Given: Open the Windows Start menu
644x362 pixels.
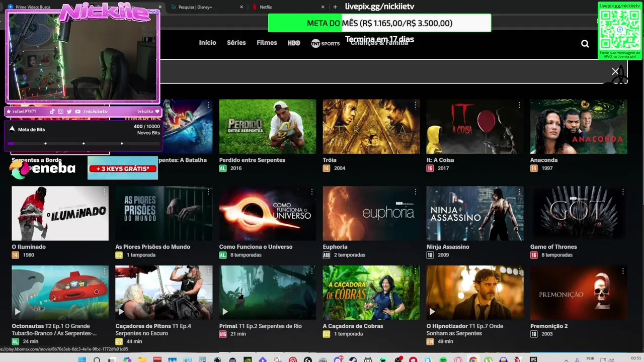Looking at the screenshot, I should (82, 358).
